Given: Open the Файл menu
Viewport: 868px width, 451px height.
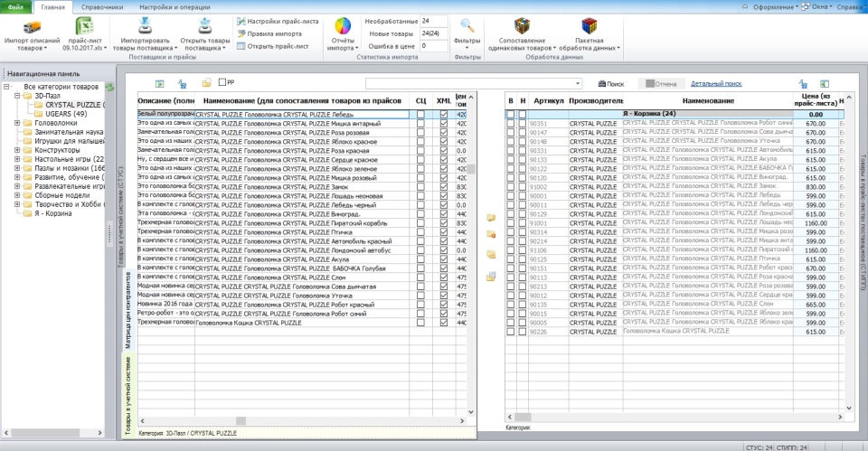Looking at the screenshot, I should pos(15,7).
